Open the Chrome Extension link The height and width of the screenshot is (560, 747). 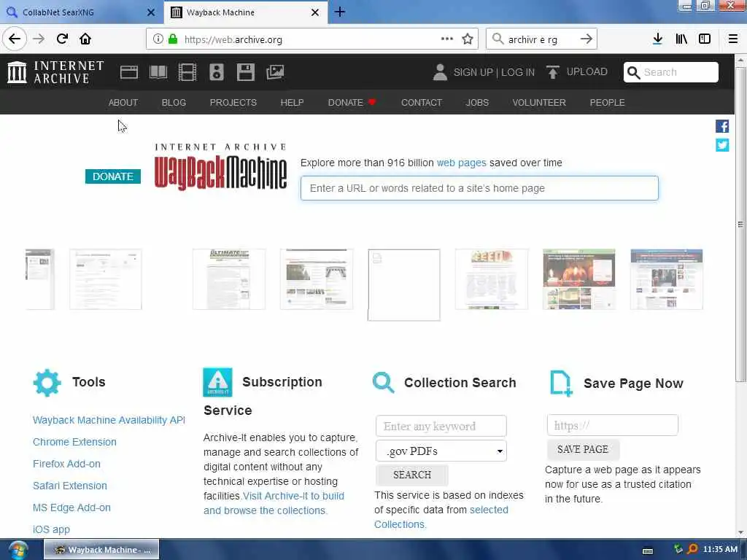[x=74, y=442]
